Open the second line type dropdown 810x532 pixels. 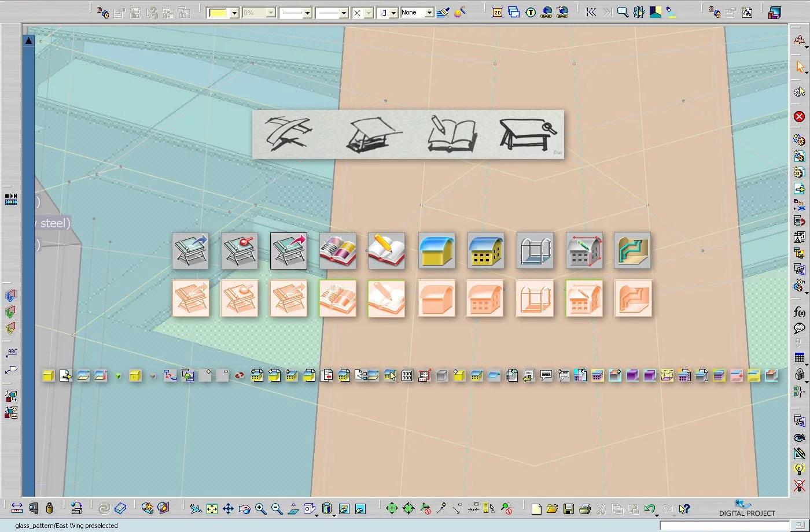pyautogui.click(x=344, y=13)
